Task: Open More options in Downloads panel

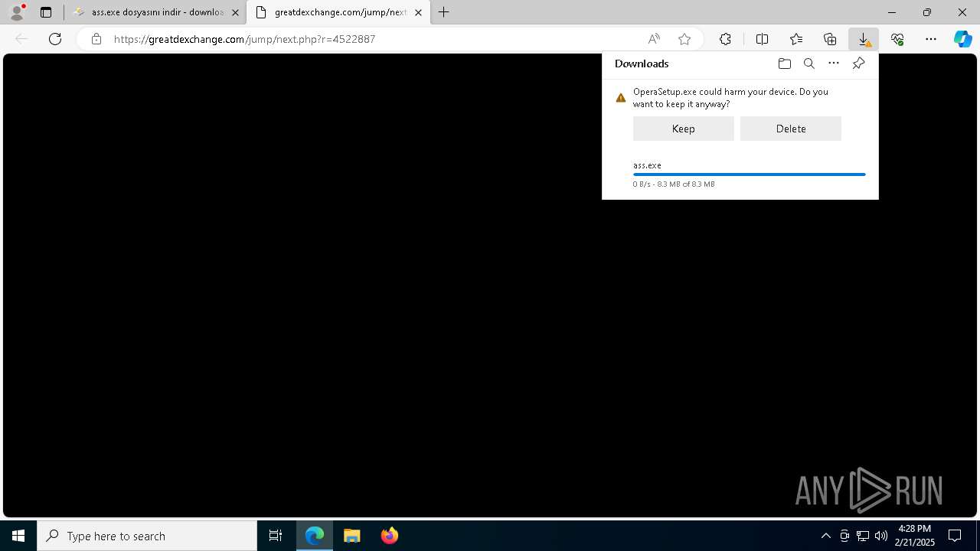Action: [x=834, y=64]
